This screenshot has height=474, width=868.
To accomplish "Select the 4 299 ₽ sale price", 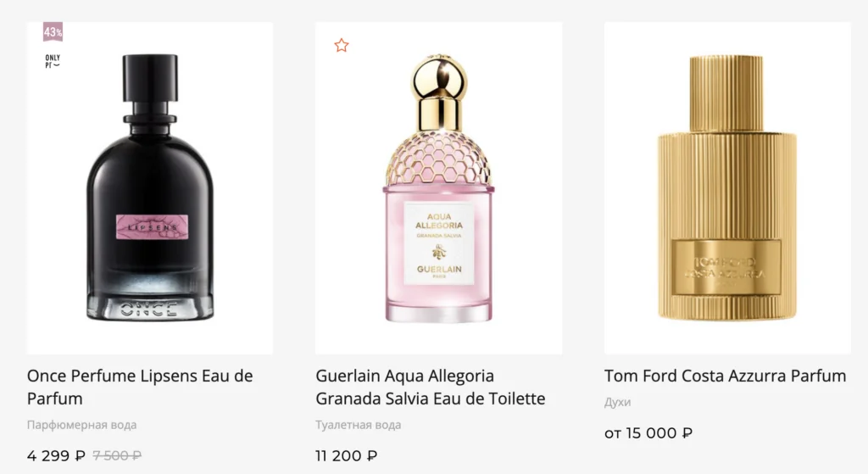I will coord(56,455).
